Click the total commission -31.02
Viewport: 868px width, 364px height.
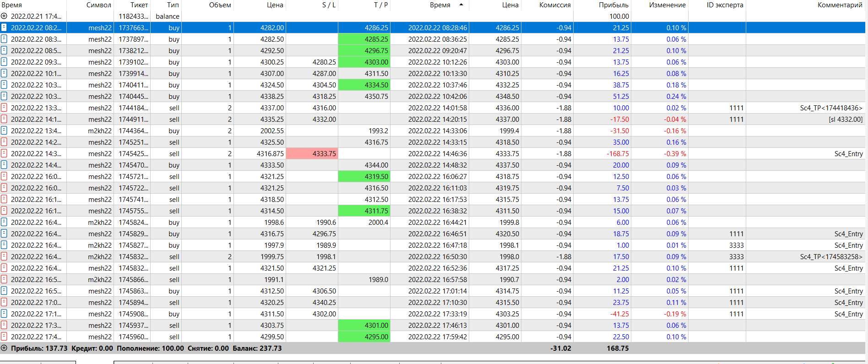[561, 348]
